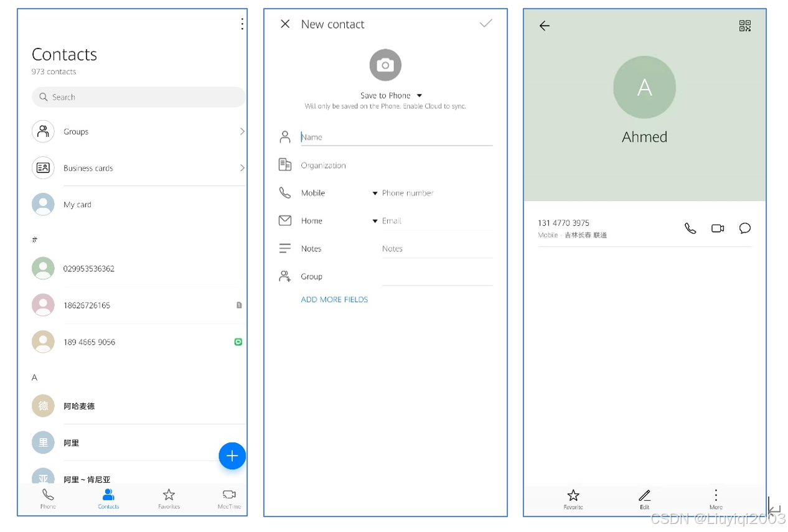Screen dimensions: 788x532
Task: Call Ahmed with the phone icon
Action: (690, 228)
